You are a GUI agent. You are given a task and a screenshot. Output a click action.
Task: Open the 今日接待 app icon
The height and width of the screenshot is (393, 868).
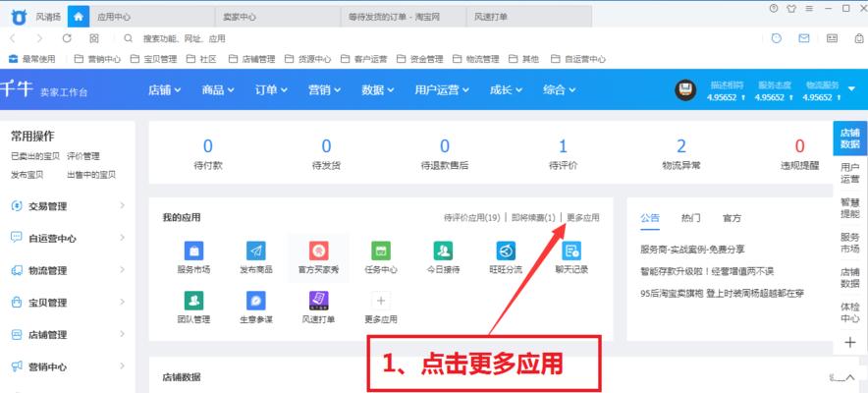(x=443, y=251)
